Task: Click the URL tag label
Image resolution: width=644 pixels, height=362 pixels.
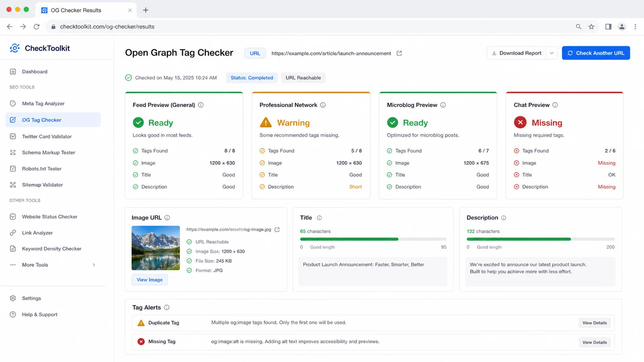Action: pyautogui.click(x=255, y=53)
